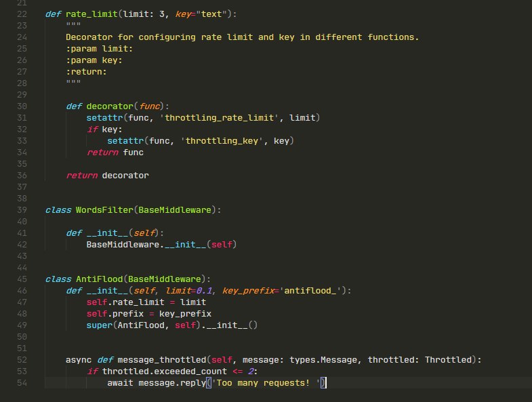Click 'Too many requests! ' string

point(266,383)
